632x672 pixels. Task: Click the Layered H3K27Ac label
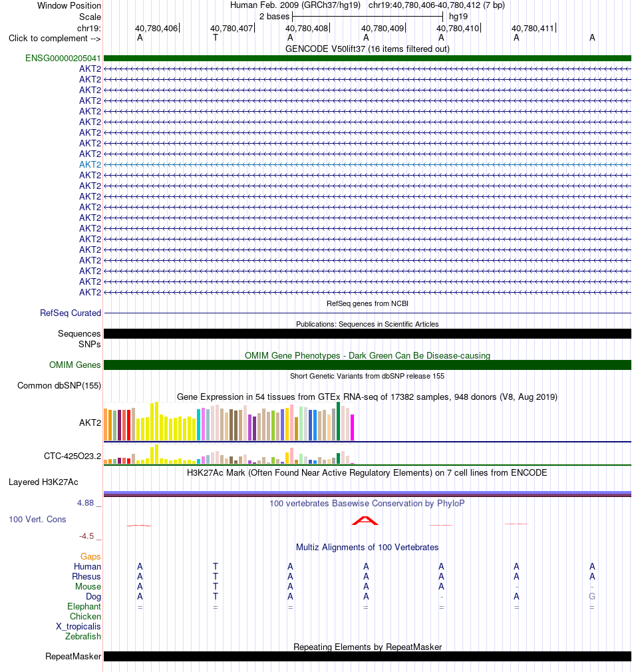43,482
